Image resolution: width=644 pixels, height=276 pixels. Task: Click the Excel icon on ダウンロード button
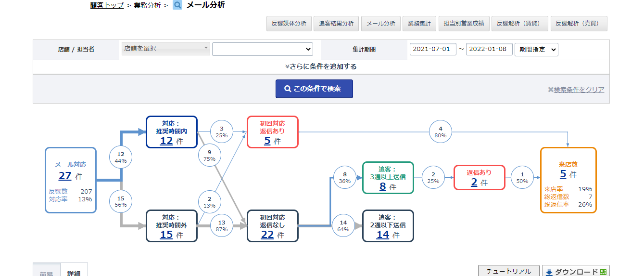point(604,272)
